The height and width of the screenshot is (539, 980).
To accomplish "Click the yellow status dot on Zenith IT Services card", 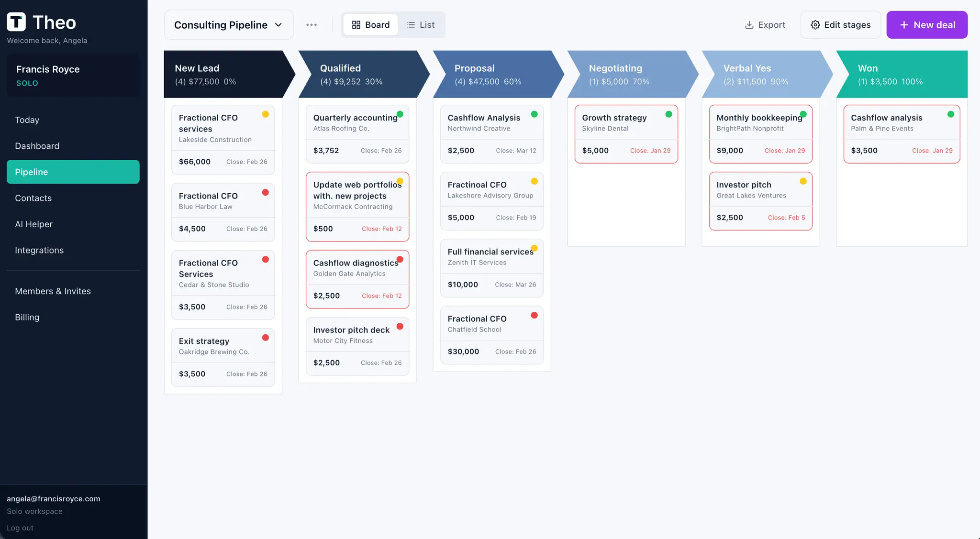I will (535, 248).
